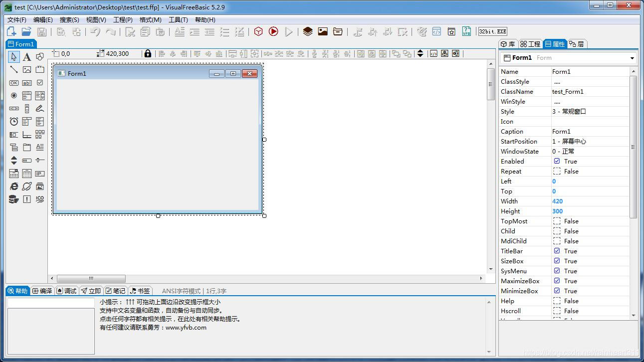
Task: Run the program with the red run icon
Action: coord(273,31)
